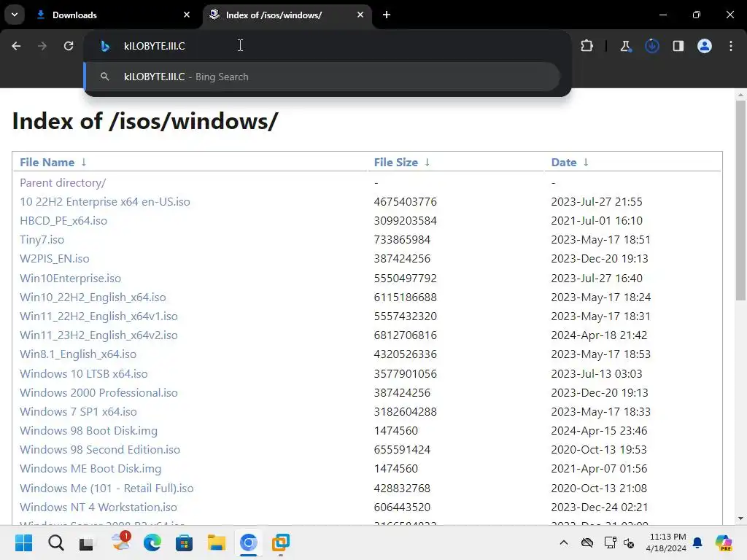Screen dimensions: 747x560
Task: Select the Index of /isos/windows/ tab
Action: point(287,15)
